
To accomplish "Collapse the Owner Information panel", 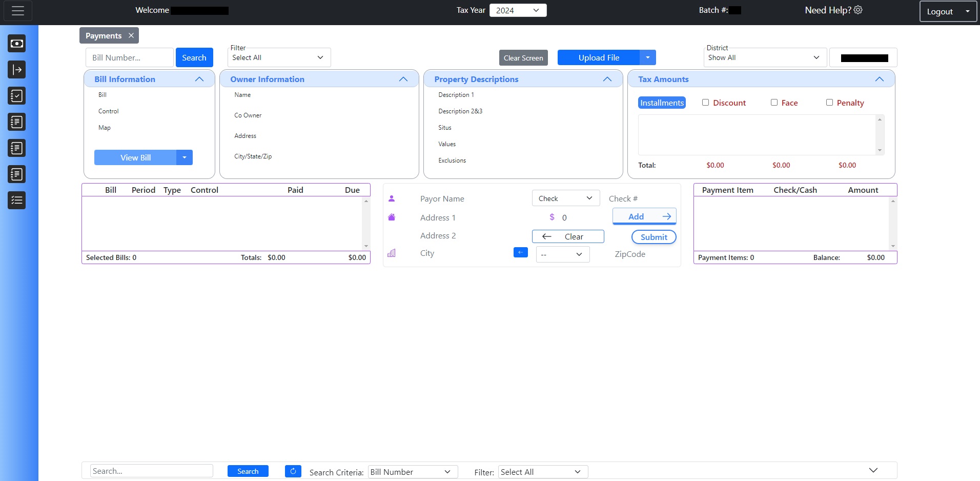I will [403, 79].
